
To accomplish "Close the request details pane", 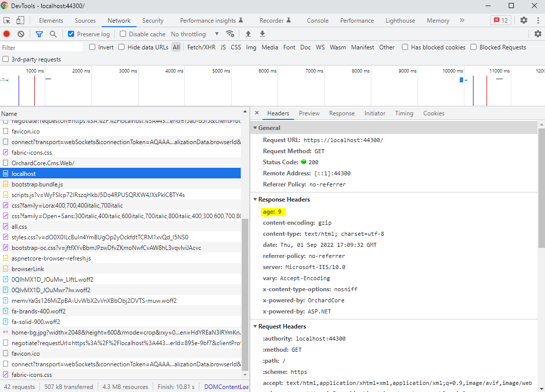I will click(257, 113).
